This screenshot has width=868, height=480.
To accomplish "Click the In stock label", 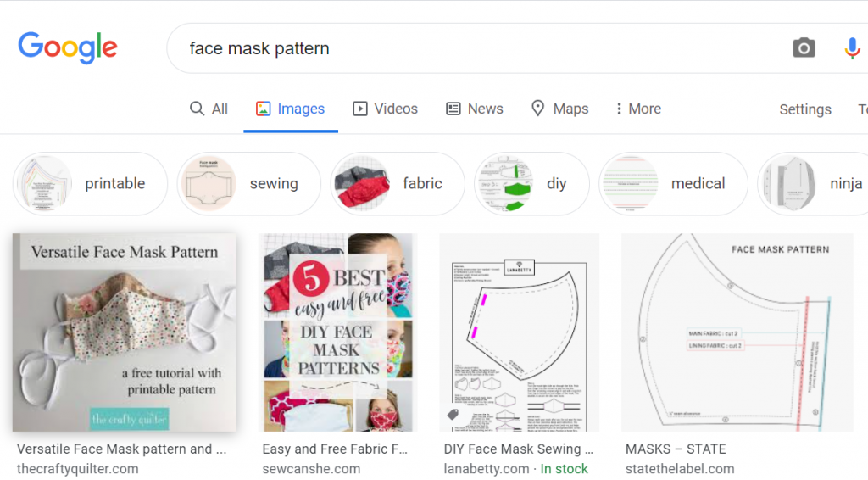I will tap(564, 469).
